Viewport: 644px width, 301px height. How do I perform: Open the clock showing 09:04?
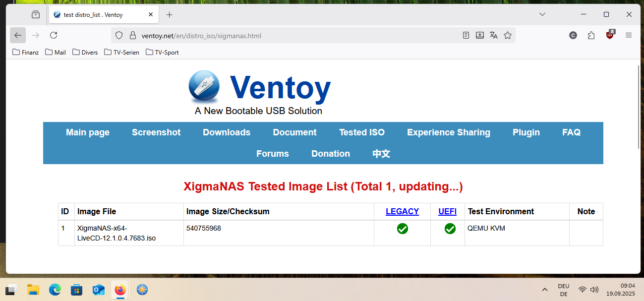(621, 290)
